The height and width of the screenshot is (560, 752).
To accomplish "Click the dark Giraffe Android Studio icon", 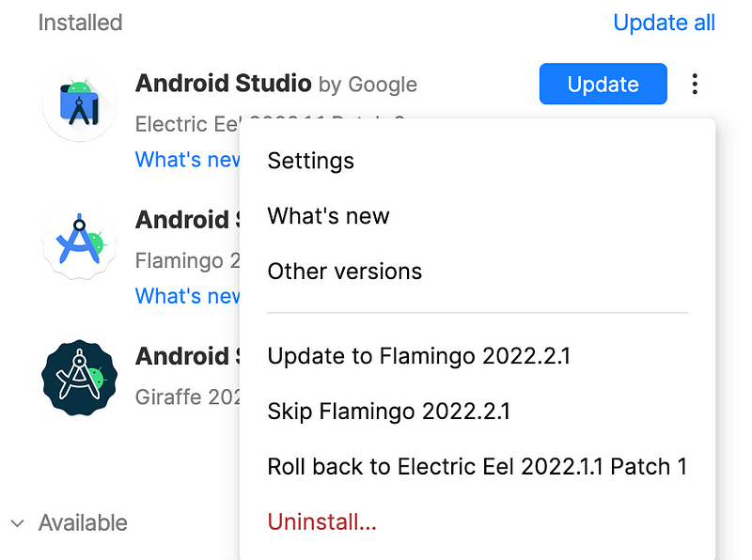I will tap(80, 378).
